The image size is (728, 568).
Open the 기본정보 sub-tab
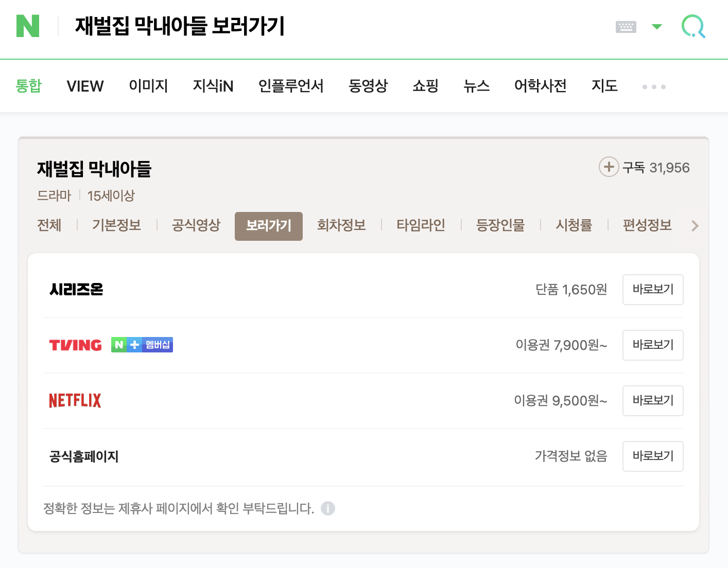(117, 225)
